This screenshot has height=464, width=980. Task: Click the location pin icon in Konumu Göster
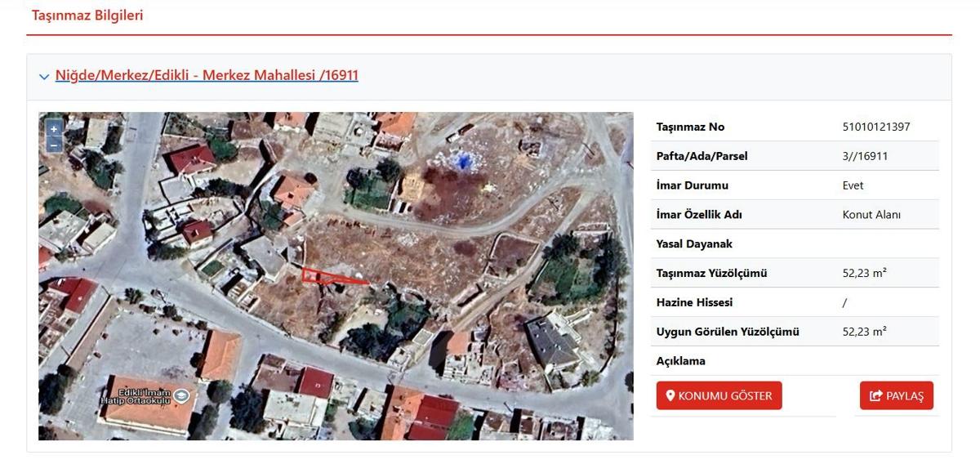[670, 396]
